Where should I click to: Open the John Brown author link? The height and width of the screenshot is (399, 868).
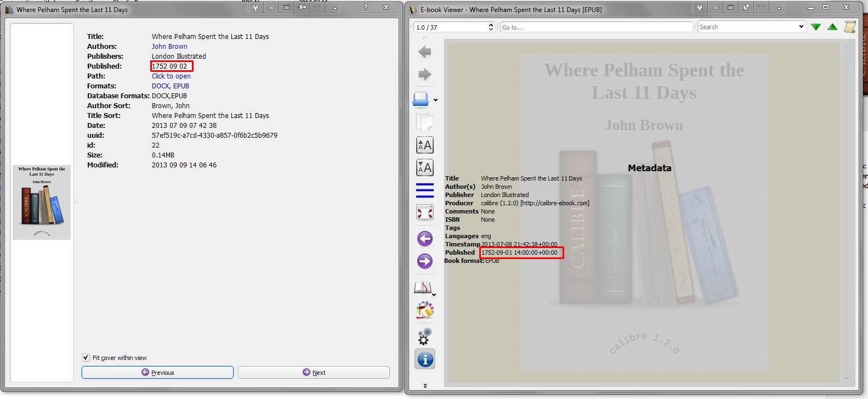pyautogui.click(x=169, y=47)
